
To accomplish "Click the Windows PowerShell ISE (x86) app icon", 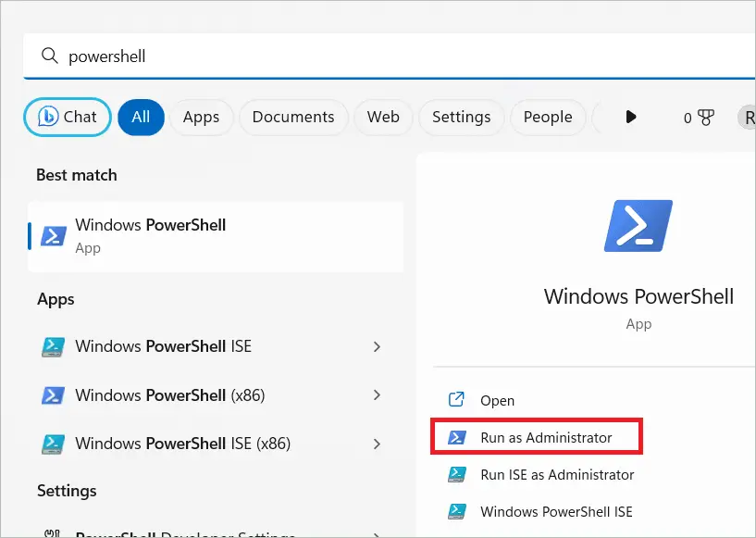I will point(53,444).
